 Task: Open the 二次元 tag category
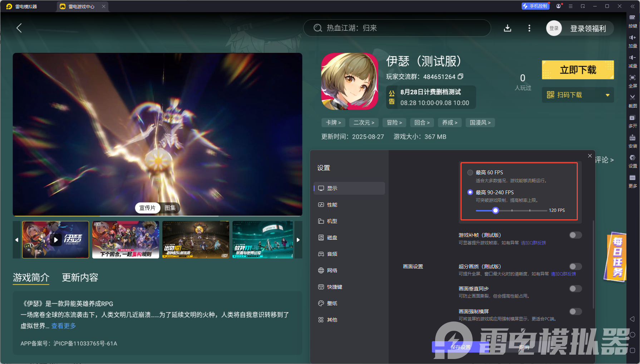tap(364, 123)
